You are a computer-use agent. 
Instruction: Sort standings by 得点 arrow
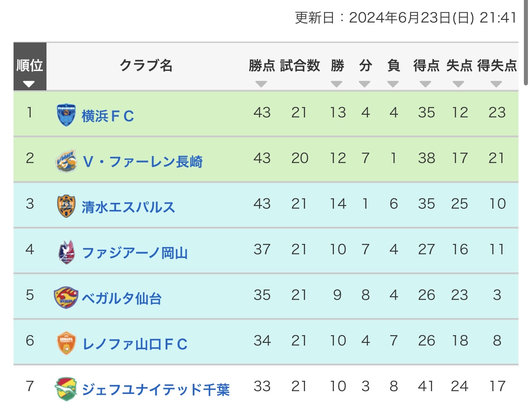pos(426,84)
